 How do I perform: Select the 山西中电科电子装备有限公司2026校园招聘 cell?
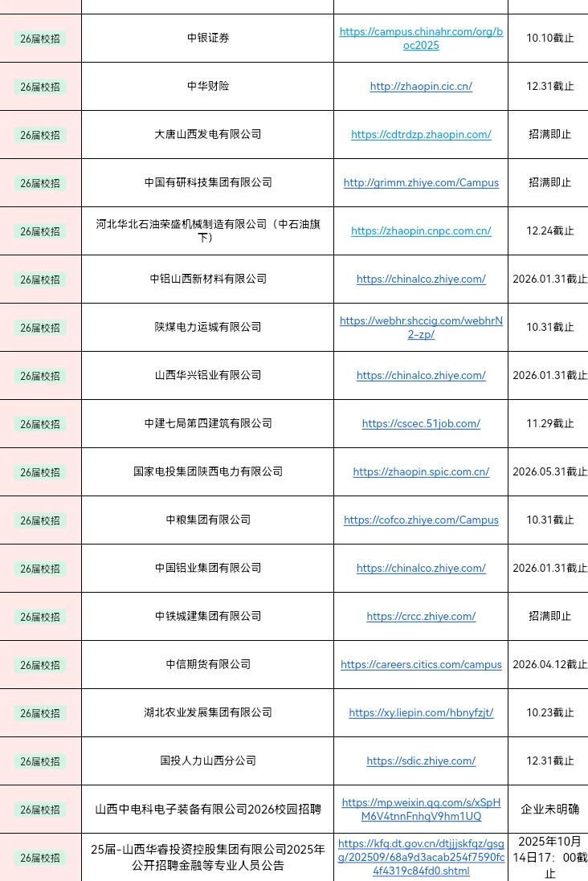pyautogui.click(x=208, y=810)
